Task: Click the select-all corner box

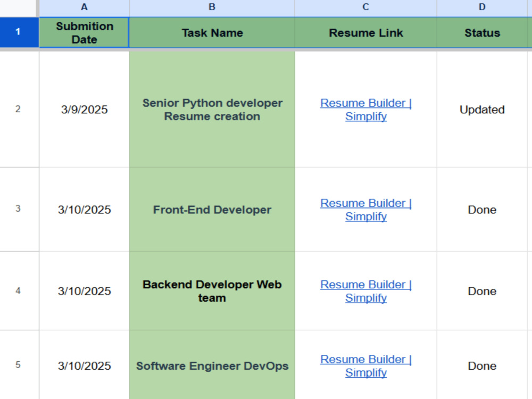Action: tap(18, 8)
